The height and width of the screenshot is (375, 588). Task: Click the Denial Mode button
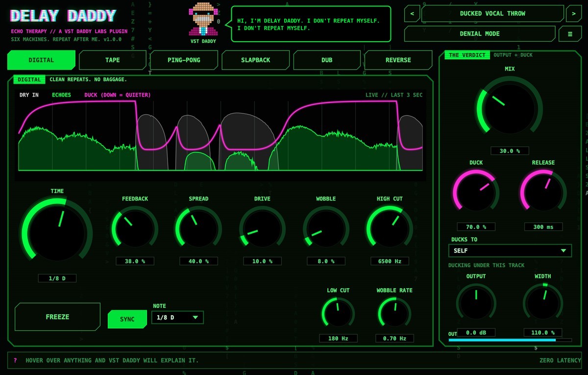(480, 34)
